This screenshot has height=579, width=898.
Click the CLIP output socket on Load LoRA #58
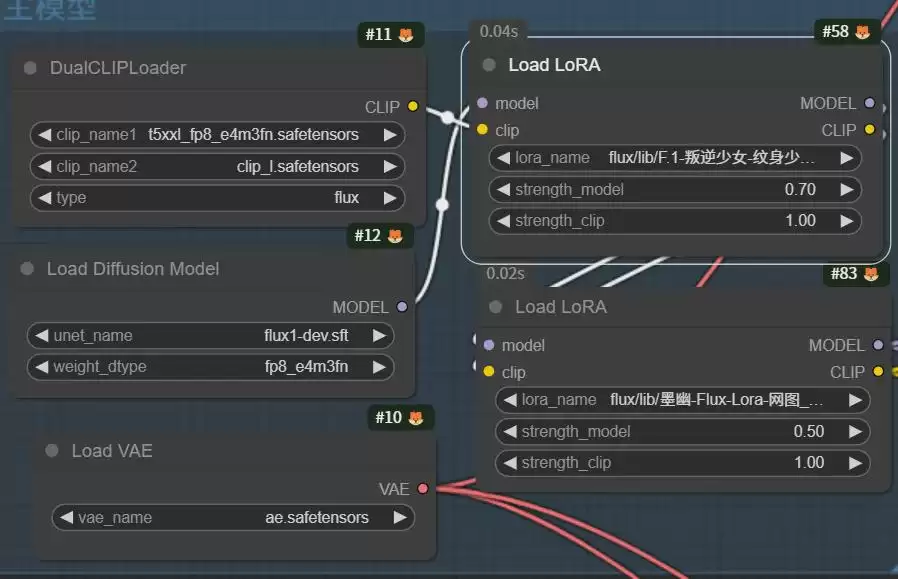(869, 130)
